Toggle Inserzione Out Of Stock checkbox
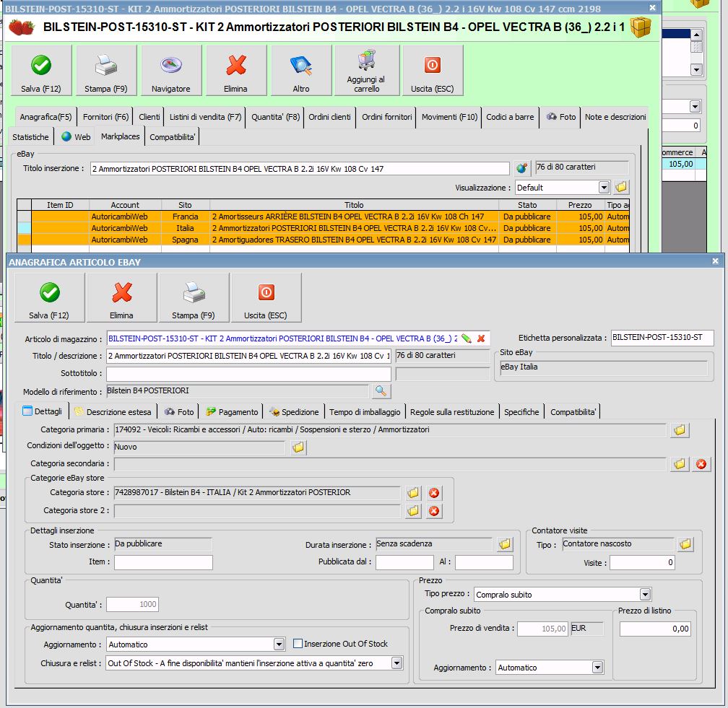The image size is (728, 708). coord(298,644)
